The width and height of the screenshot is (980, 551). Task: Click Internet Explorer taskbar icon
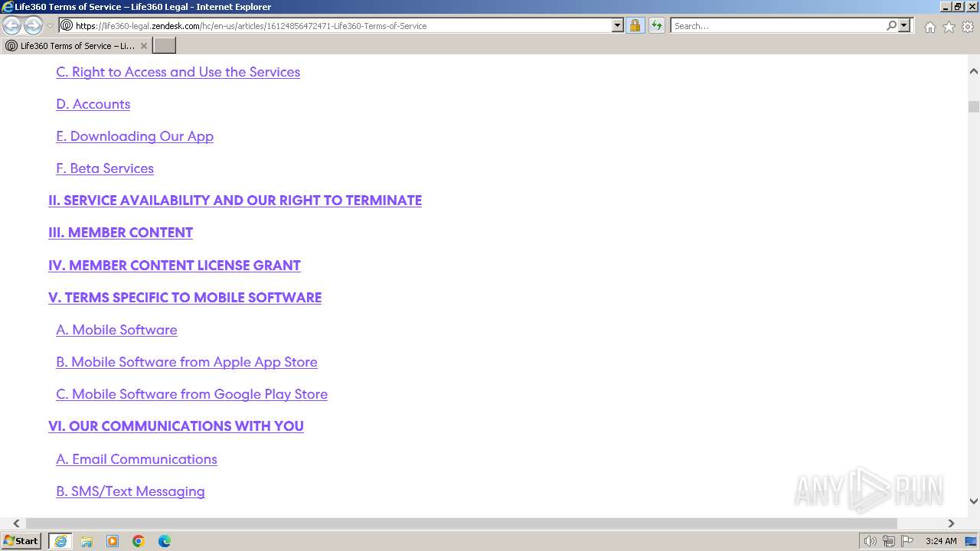coord(60,541)
